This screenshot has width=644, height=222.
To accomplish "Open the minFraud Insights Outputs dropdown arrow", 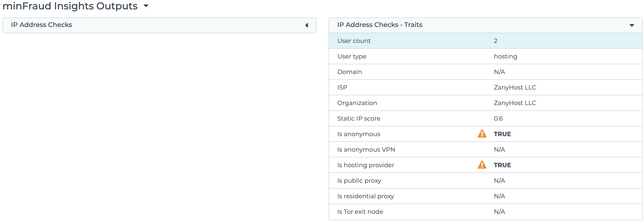I will click(x=146, y=6).
